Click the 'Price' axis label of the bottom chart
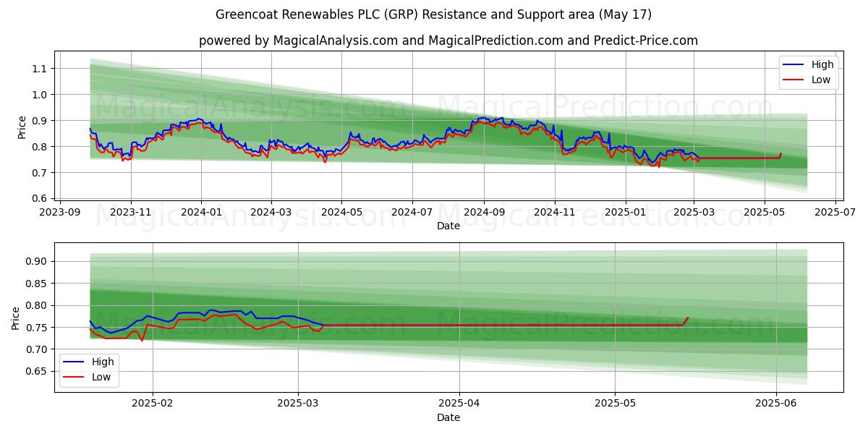This screenshot has width=868, height=434. (x=16, y=318)
